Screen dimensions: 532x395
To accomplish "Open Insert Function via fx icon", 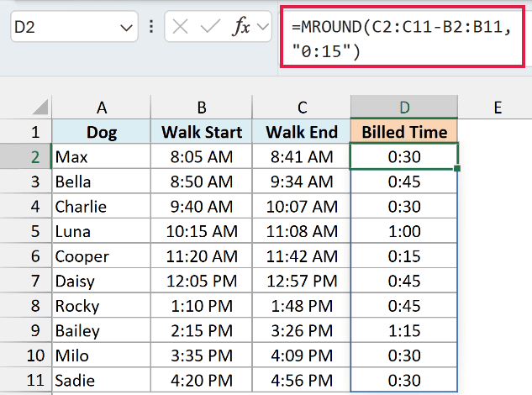I will click(x=241, y=26).
